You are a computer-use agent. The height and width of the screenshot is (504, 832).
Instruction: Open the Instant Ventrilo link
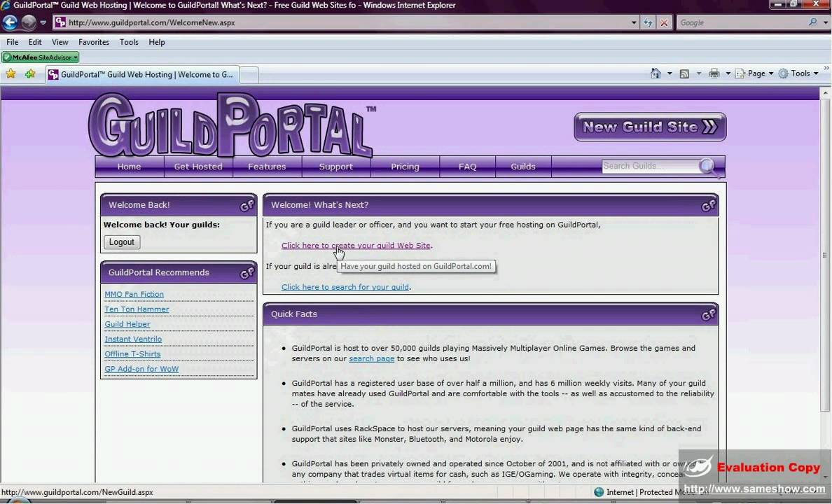coord(133,339)
